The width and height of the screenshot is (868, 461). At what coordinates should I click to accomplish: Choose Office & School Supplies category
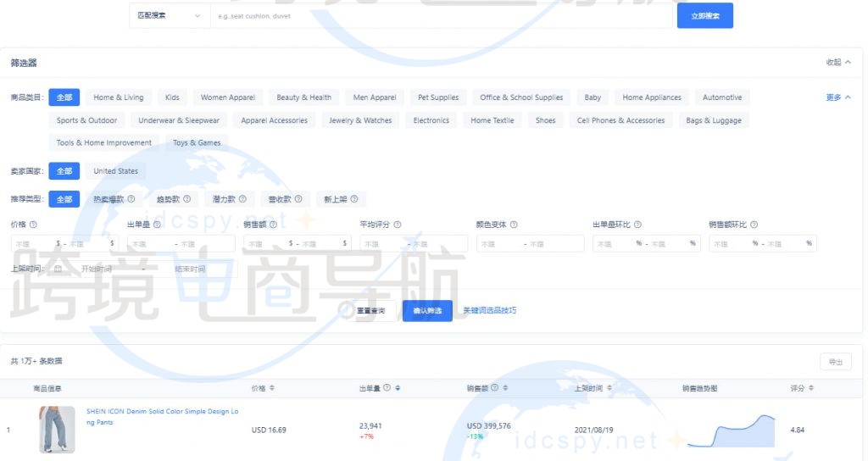point(521,97)
